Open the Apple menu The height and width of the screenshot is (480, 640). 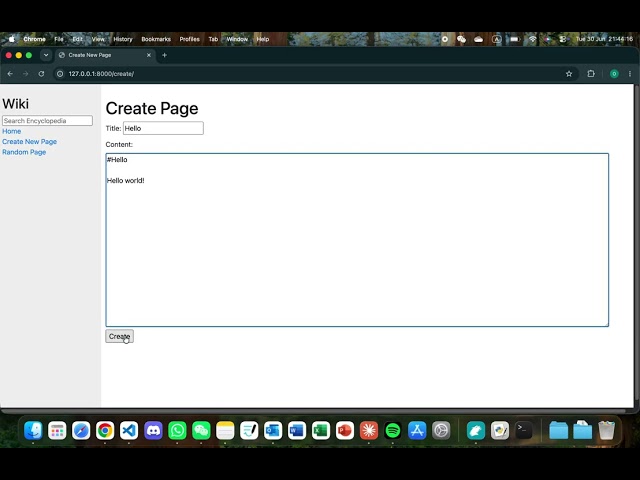tap(11, 39)
